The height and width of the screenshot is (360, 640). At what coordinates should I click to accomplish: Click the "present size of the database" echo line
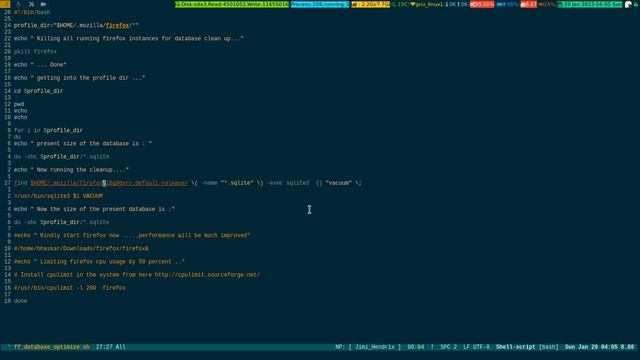(x=83, y=143)
